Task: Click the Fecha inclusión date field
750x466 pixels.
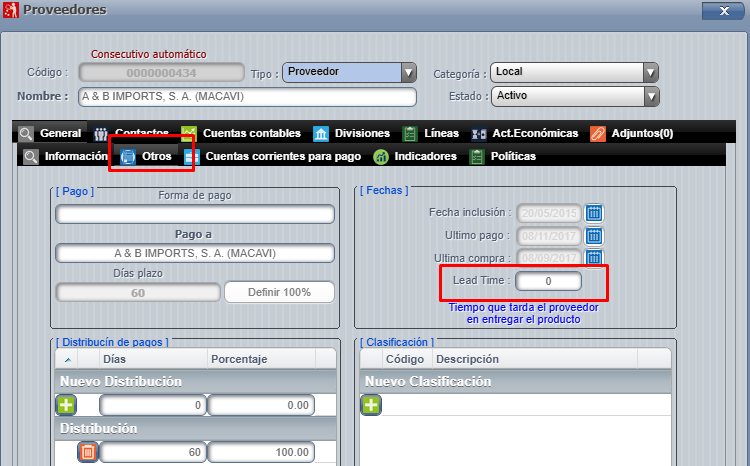Action: 549,213
